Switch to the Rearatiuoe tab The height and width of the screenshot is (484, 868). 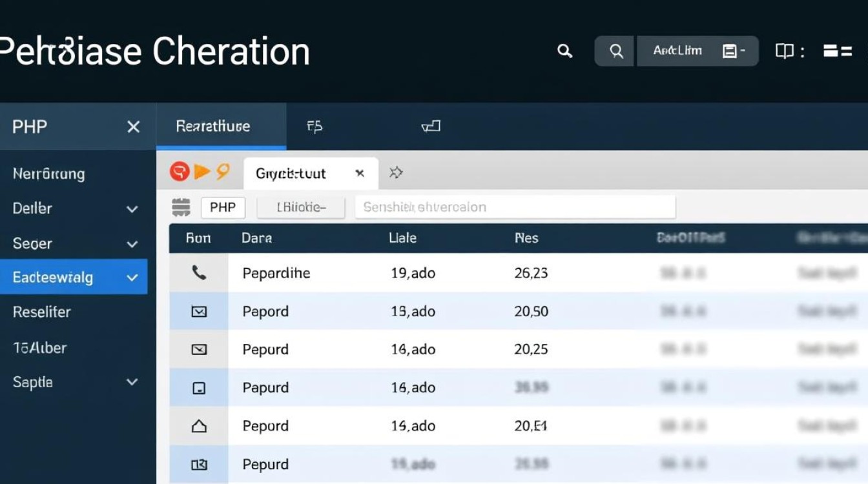point(213,126)
